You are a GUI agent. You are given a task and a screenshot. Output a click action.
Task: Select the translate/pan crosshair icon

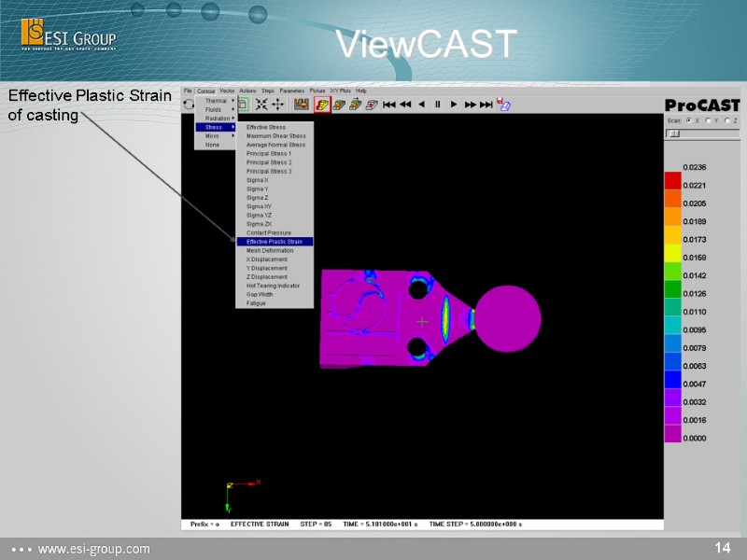tap(277, 104)
